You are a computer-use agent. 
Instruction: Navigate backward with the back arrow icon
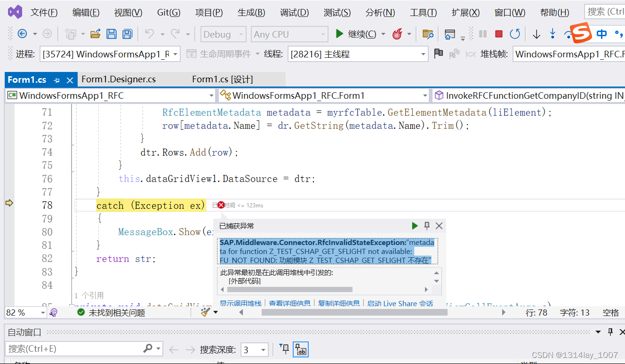(22, 34)
